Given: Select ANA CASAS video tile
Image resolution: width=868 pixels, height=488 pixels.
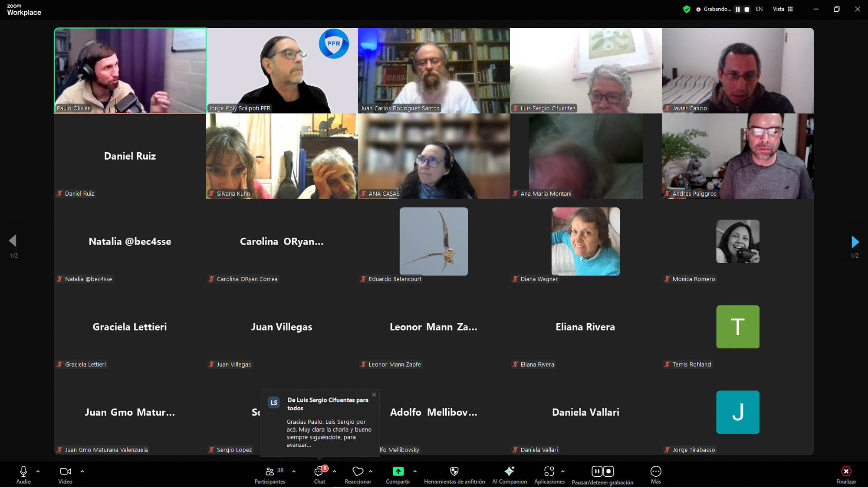Looking at the screenshot, I should click(x=434, y=156).
